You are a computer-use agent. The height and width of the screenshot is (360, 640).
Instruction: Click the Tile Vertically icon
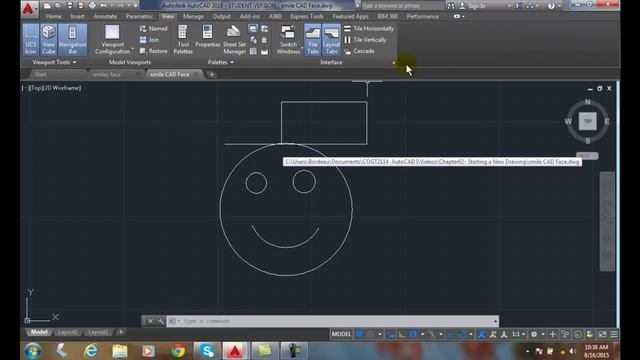click(x=348, y=40)
